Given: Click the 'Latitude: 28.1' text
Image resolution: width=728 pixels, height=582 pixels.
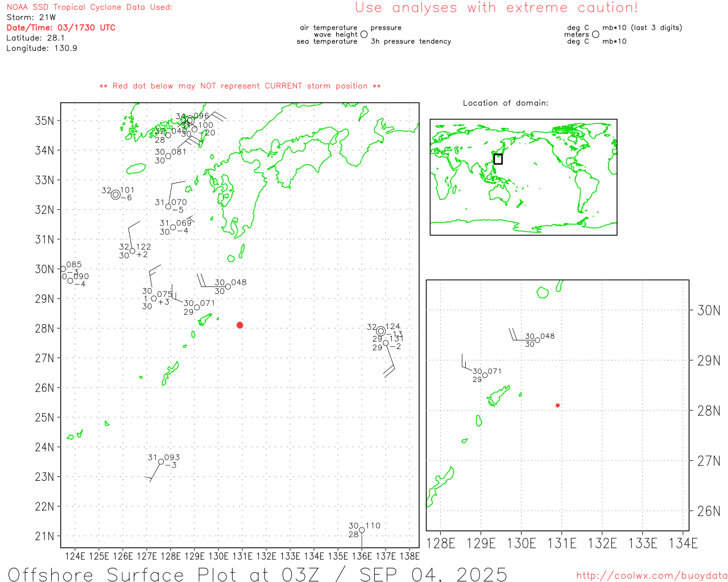Looking at the screenshot, I should (x=35, y=38).
